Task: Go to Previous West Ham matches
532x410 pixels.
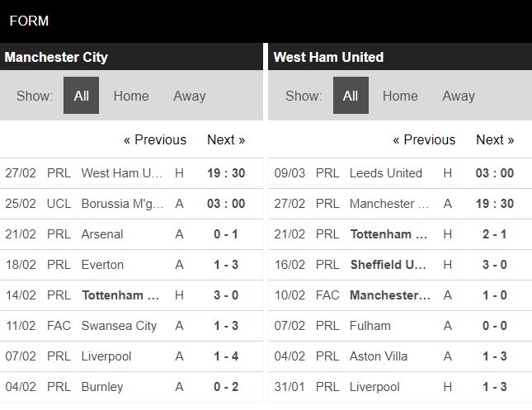Action: 424,139
